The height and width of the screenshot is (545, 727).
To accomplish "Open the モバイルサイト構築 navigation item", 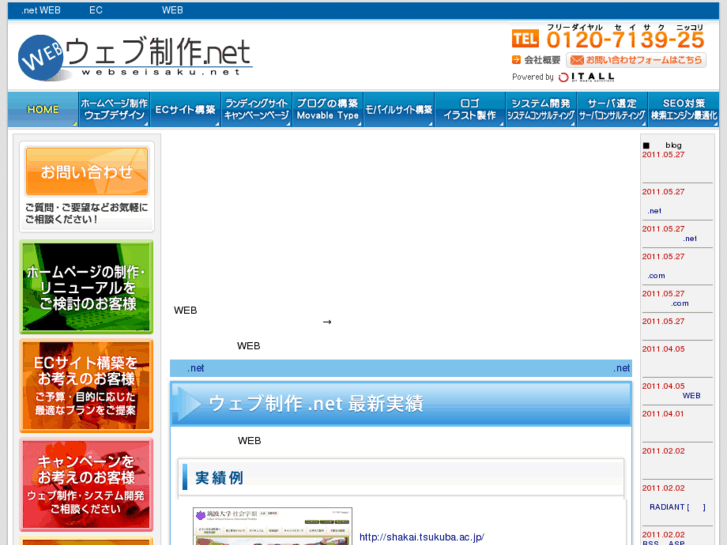I will [399, 109].
